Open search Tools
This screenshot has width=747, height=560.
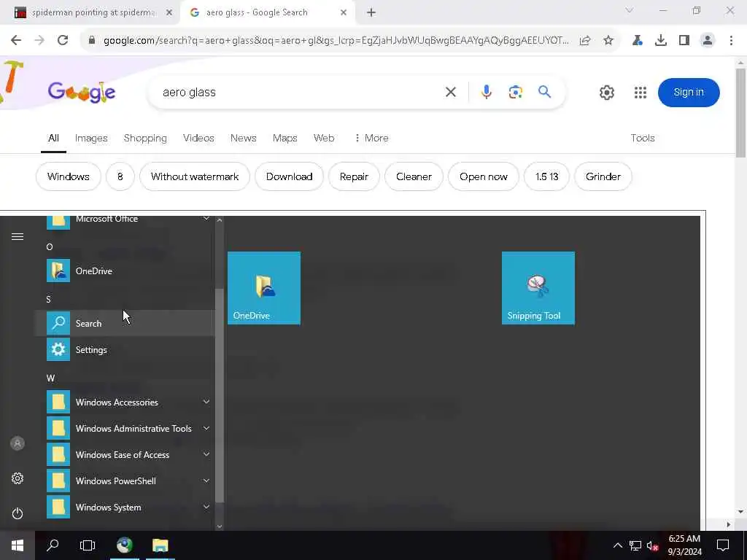[642, 138]
